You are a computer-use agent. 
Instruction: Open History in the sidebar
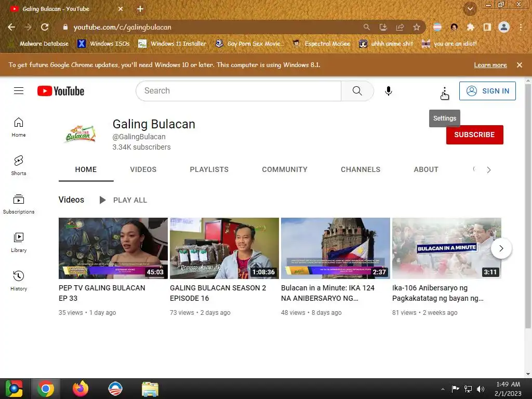tap(19, 281)
